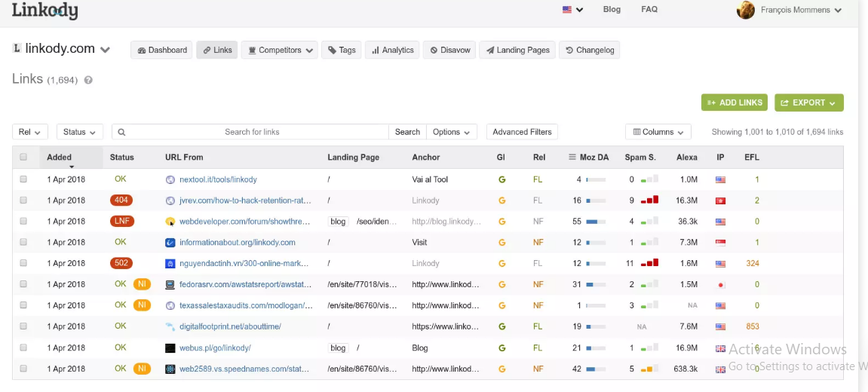This screenshot has width=868, height=392.
Task: Click the Moz DA bar for webdeveloper.com row
Action: [x=596, y=222]
